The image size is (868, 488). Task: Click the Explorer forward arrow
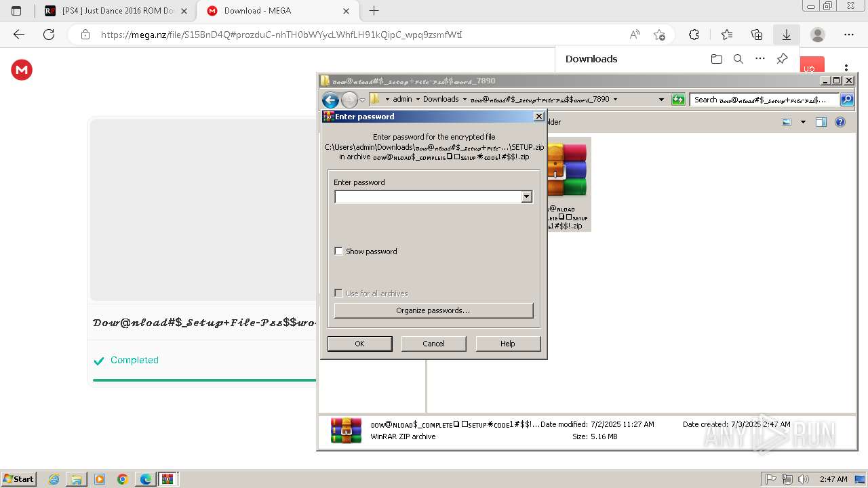[349, 100]
